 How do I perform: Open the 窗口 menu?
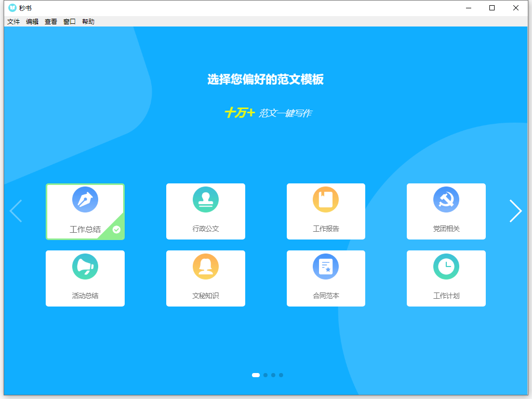pyautogui.click(x=70, y=22)
